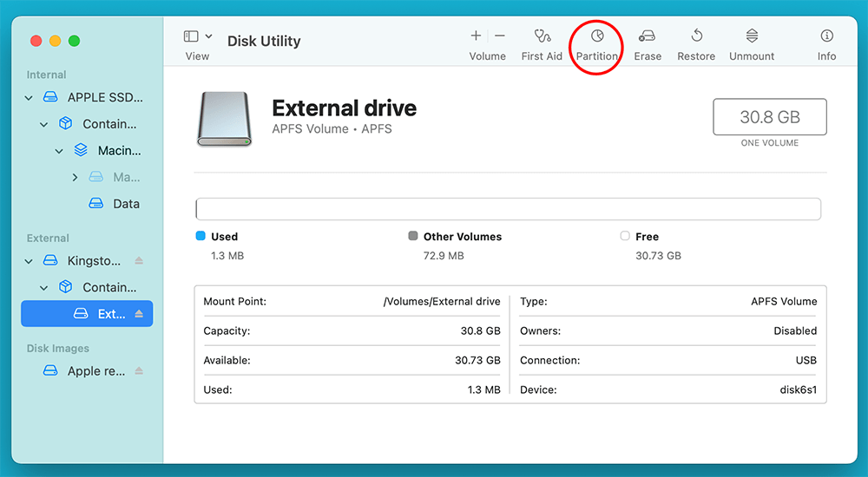Select the Apple disk image entry
Screen dimensions: 868x477
[x=95, y=371]
